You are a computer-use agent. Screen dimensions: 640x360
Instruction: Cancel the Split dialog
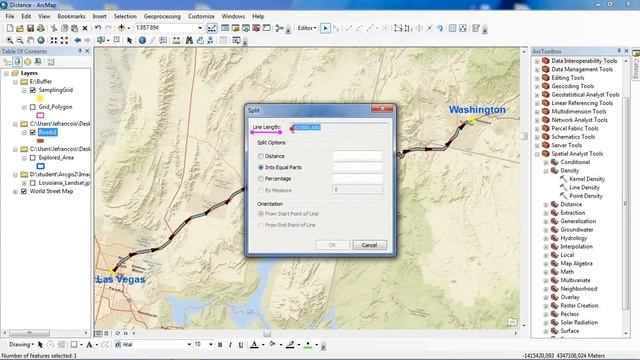369,245
